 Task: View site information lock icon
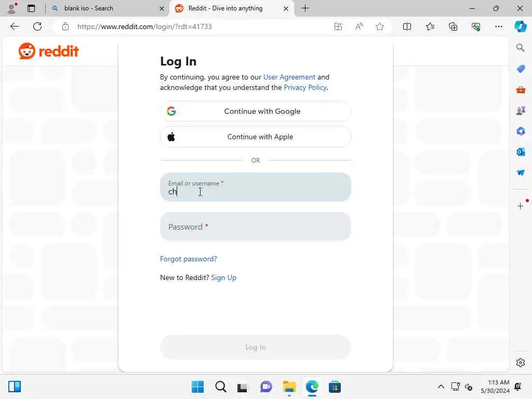(x=65, y=26)
